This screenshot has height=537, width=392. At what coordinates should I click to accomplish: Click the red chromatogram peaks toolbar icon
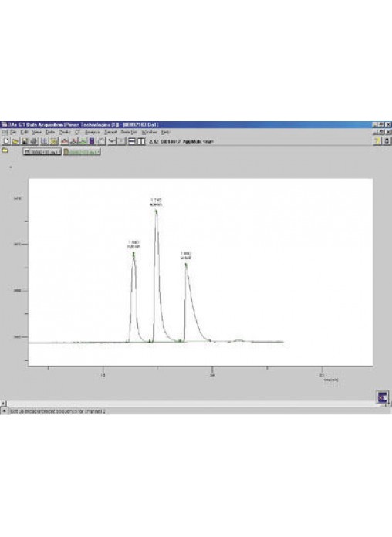(65, 141)
